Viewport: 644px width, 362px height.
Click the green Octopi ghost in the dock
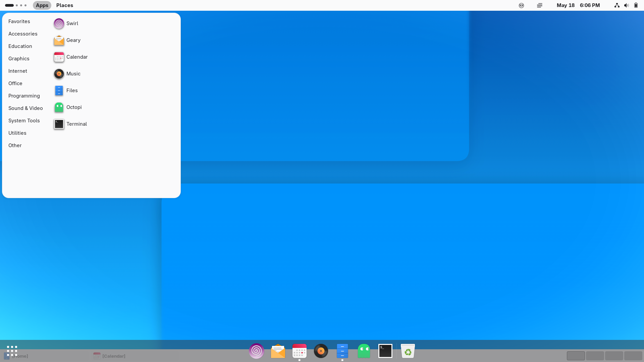[364, 351]
